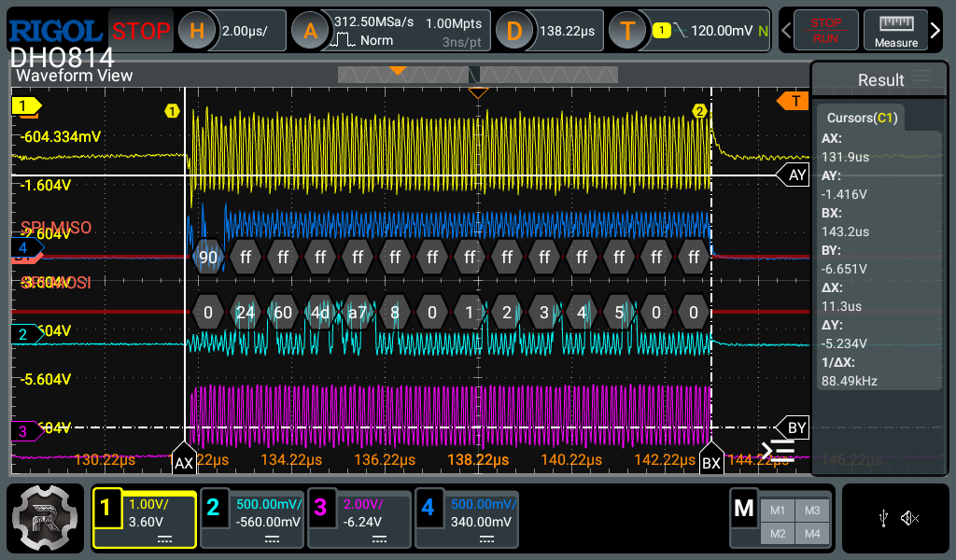Open the Trigger (T) settings icon
956x560 pixels.
coord(627,31)
